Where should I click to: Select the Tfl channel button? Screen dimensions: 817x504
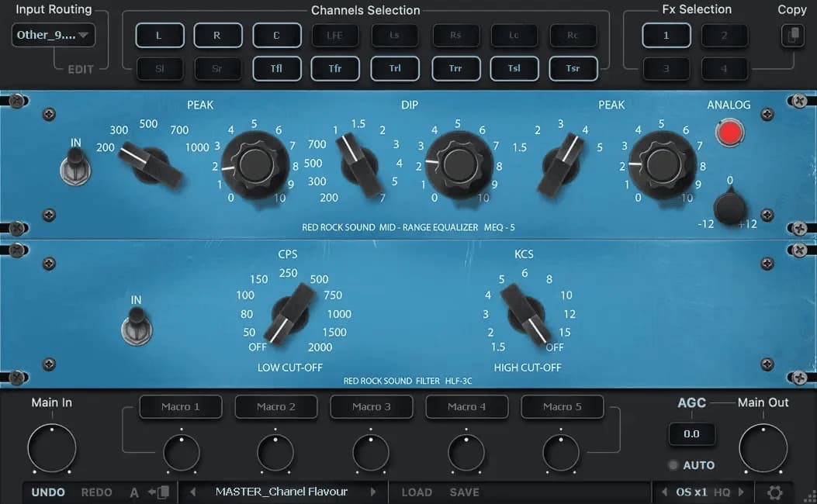click(276, 68)
